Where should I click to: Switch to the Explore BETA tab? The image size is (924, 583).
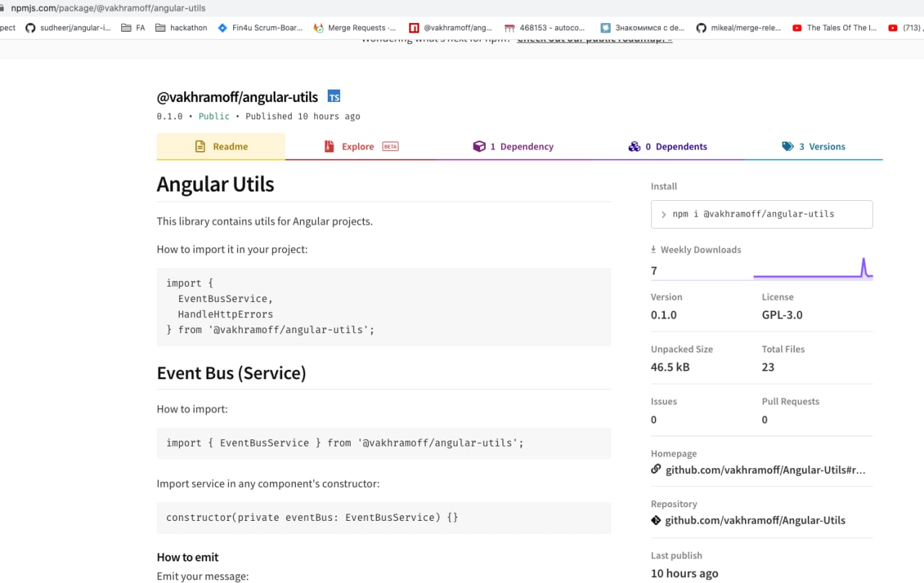[361, 146]
